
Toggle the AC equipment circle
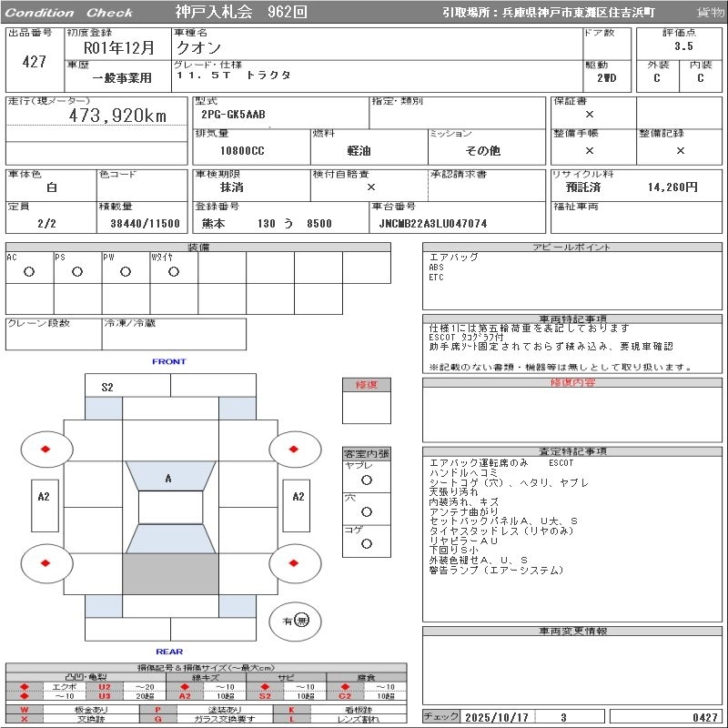click(x=29, y=272)
